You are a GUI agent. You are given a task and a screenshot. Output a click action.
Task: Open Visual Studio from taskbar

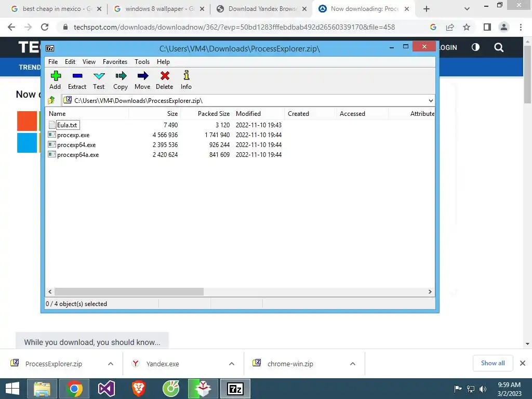[x=107, y=389]
